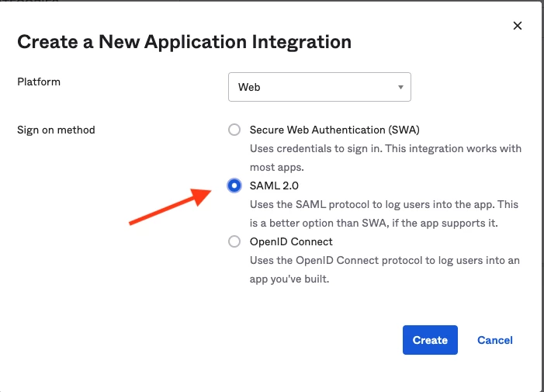Click the Platform dropdown arrow
544x392 pixels.
pos(400,87)
